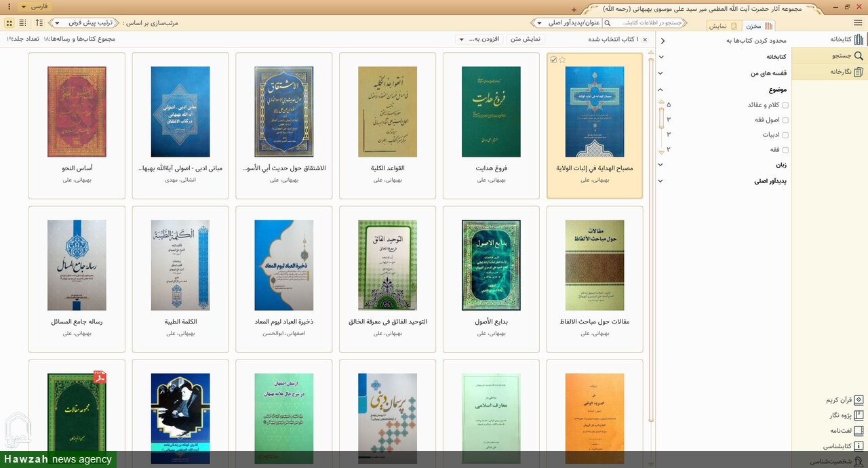The image size is (868, 468).
Task: Expand the زبان filter section
Action: tap(660, 163)
